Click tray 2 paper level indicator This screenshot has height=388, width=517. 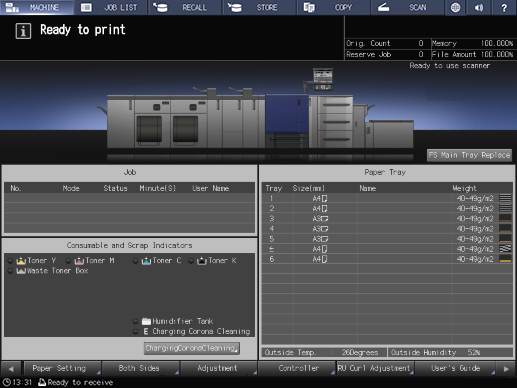pyautogui.click(x=505, y=209)
